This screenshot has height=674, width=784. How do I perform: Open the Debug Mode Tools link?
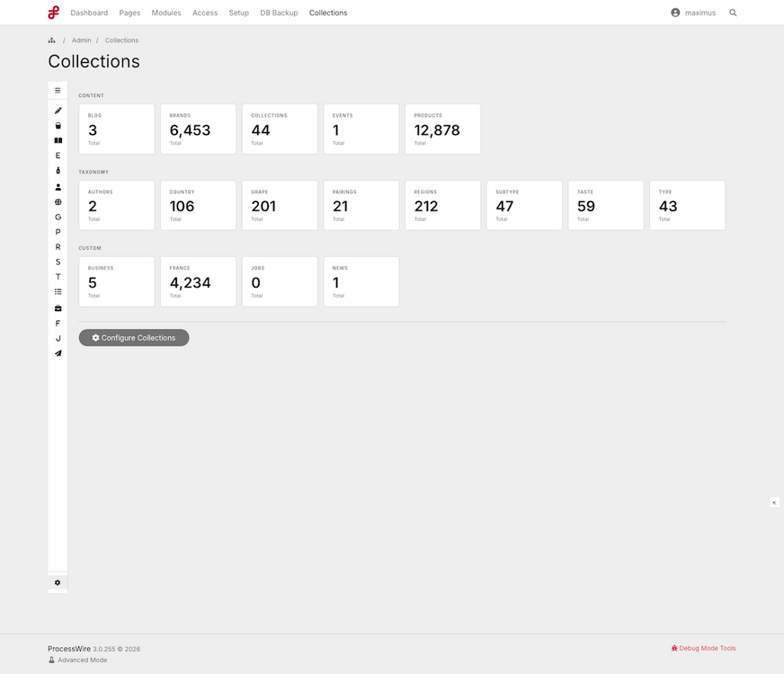pos(703,648)
